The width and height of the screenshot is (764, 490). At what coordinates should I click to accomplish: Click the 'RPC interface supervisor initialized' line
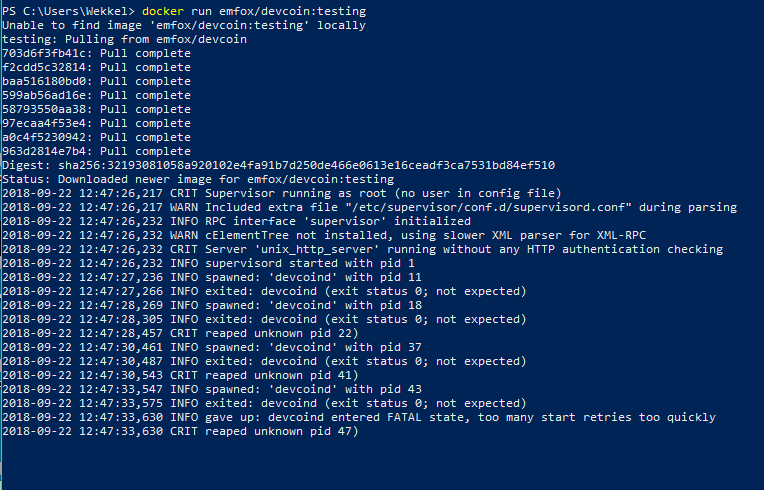(x=236, y=222)
